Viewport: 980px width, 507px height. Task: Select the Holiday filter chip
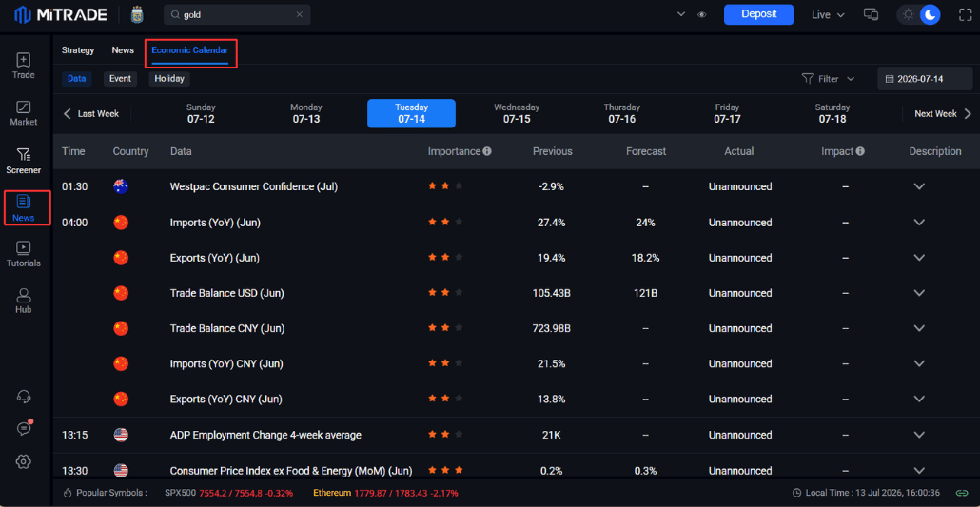click(x=169, y=79)
